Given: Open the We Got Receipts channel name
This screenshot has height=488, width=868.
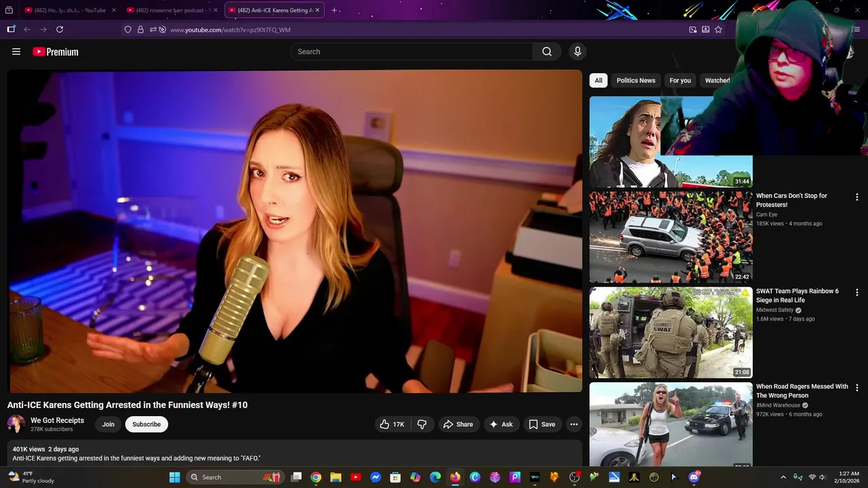Looking at the screenshot, I should [57, 420].
